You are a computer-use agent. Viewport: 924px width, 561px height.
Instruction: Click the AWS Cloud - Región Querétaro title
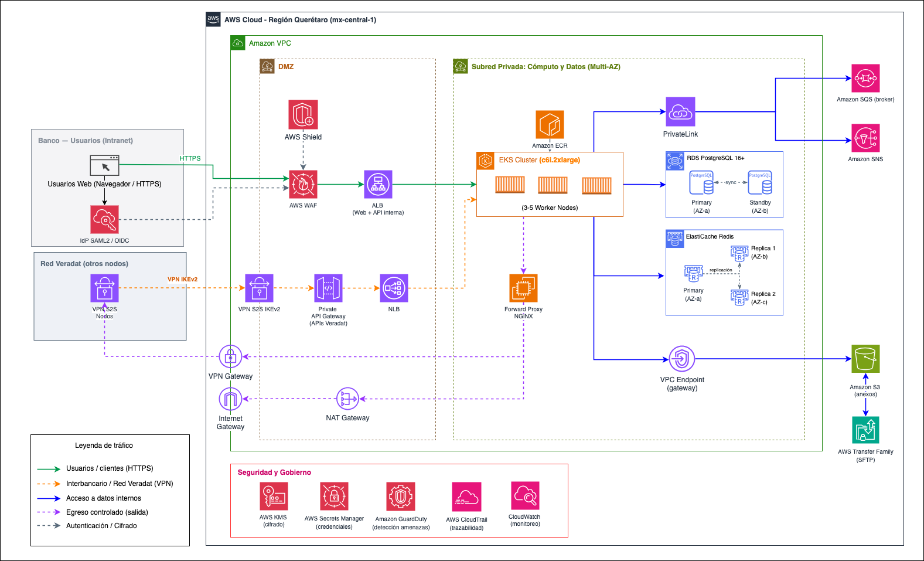pyautogui.click(x=300, y=20)
